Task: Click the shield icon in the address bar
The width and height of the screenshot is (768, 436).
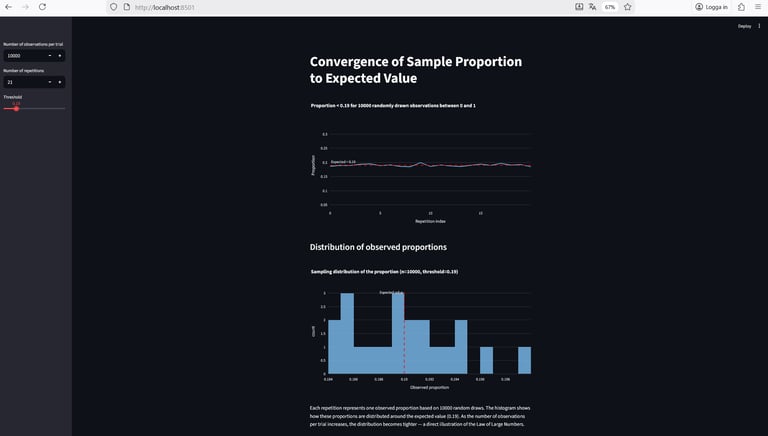Action: click(x=114, y=7)
